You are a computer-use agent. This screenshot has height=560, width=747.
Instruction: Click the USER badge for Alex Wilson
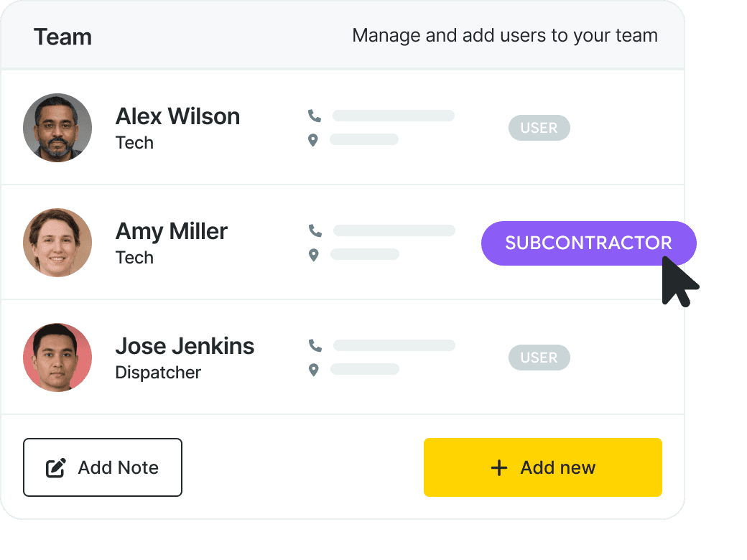point(539,128)
